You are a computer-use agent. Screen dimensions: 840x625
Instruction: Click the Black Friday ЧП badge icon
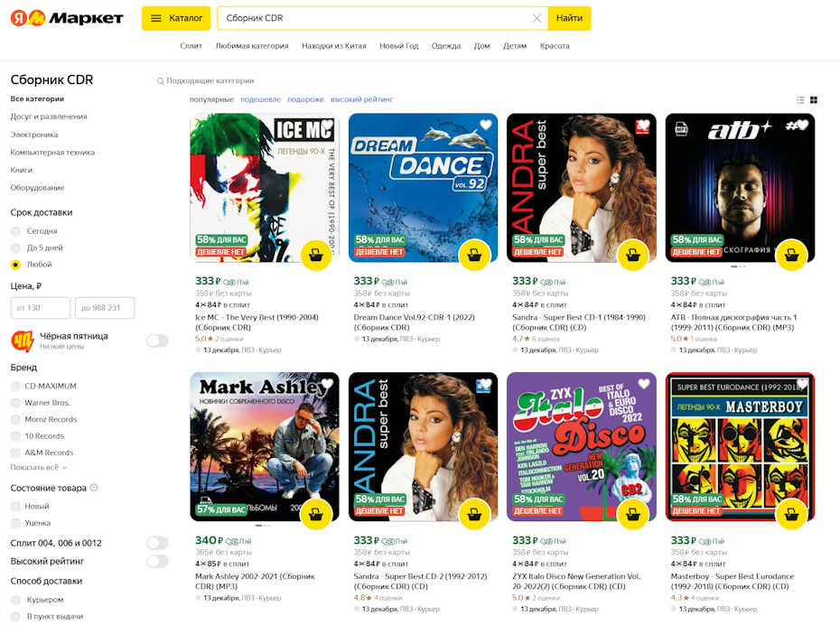click(23, 340)
